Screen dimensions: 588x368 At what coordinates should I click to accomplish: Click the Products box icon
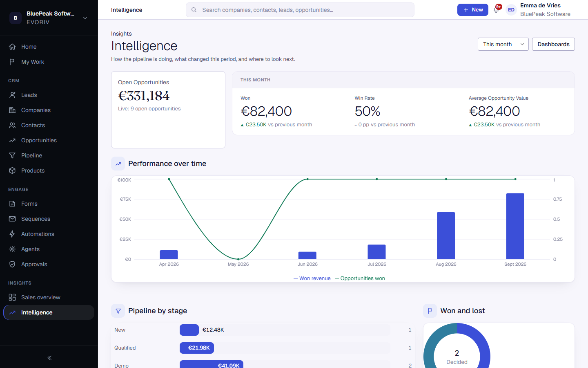tap(12, 171)
